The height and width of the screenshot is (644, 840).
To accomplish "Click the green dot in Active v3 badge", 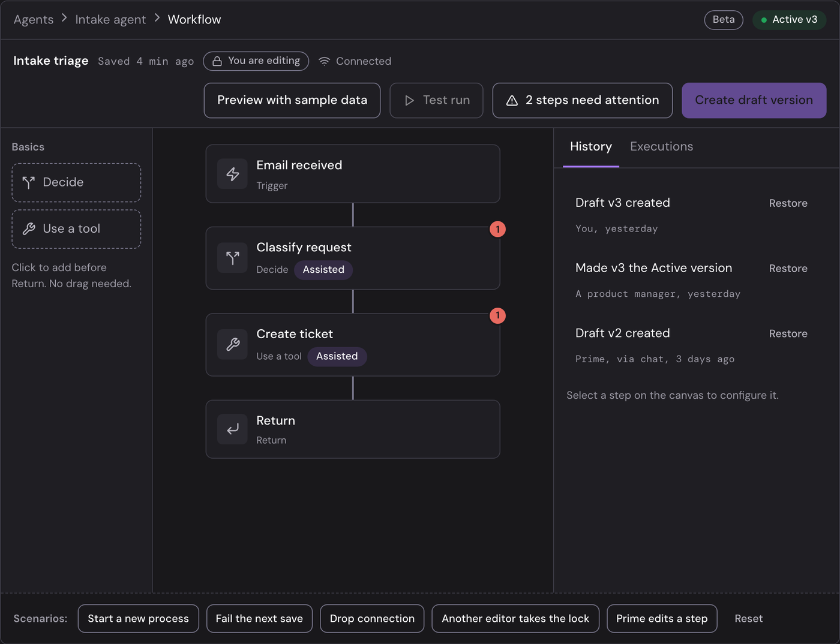I will [x=764, y=20].
